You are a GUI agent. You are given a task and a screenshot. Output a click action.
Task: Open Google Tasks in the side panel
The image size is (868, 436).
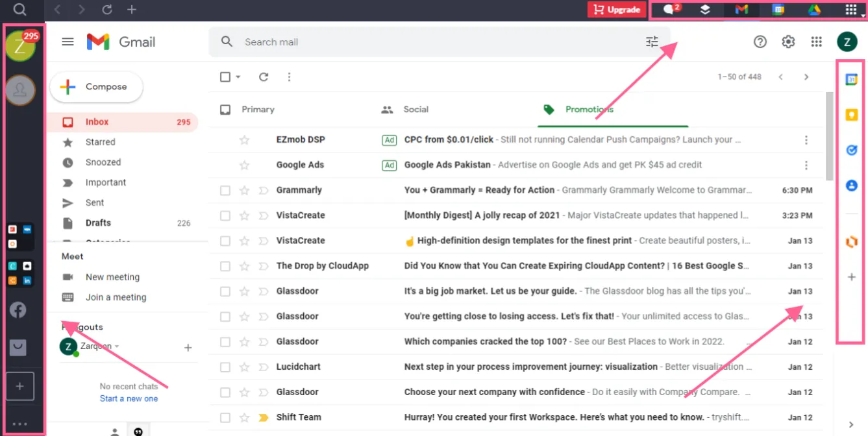(852, 150)
